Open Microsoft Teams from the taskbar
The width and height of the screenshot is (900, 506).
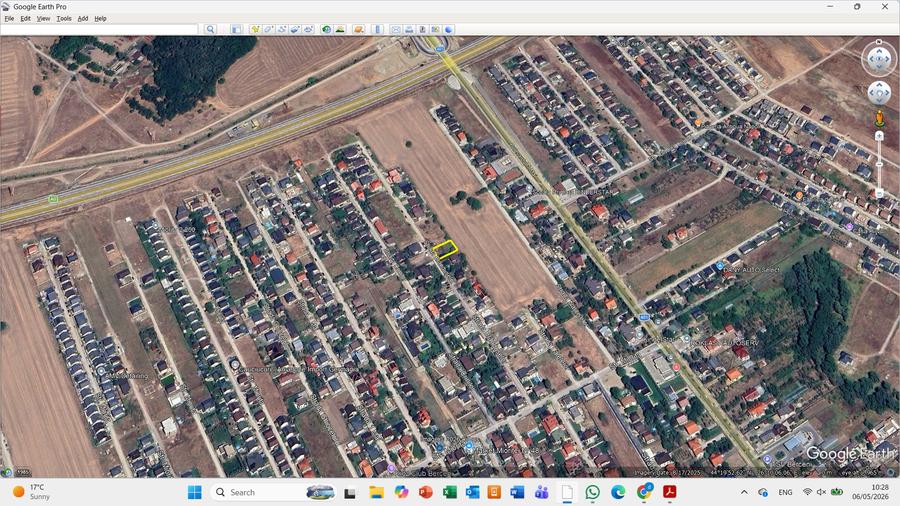tap(541, 492)
